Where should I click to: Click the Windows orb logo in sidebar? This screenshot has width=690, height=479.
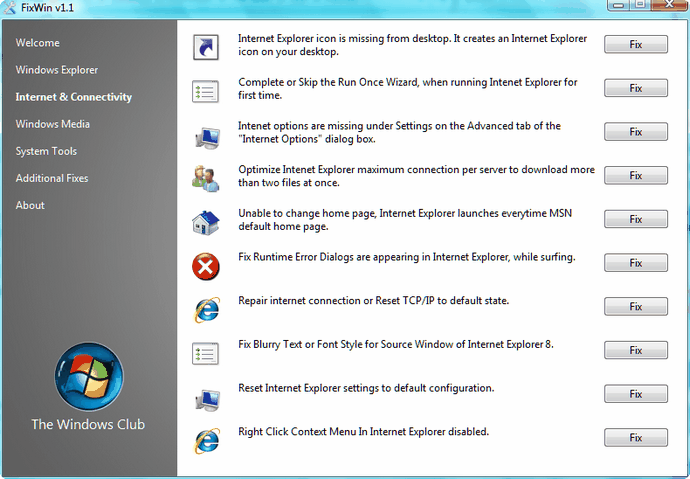click(x=89, y=377)
